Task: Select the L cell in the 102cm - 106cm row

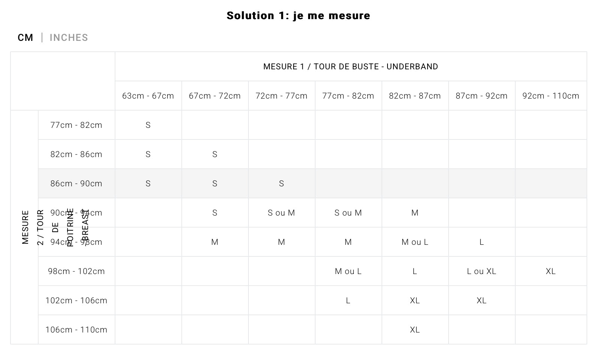Action: 348,300
